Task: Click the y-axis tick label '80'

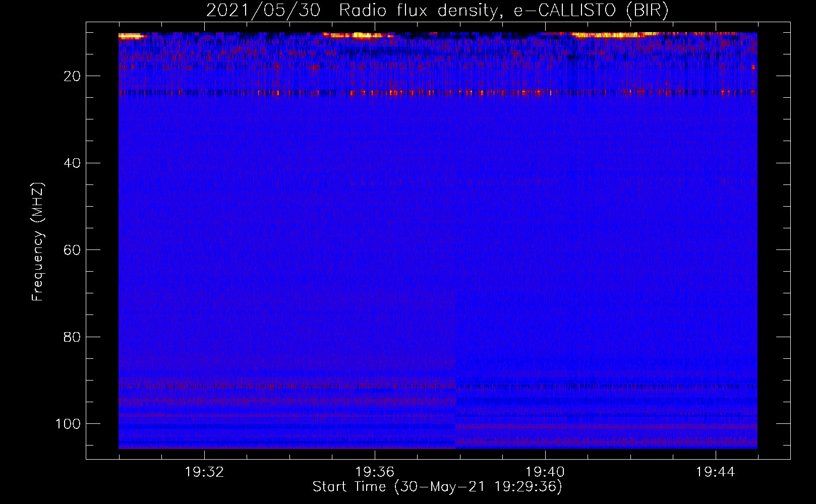Action: (x=72, y=337)
